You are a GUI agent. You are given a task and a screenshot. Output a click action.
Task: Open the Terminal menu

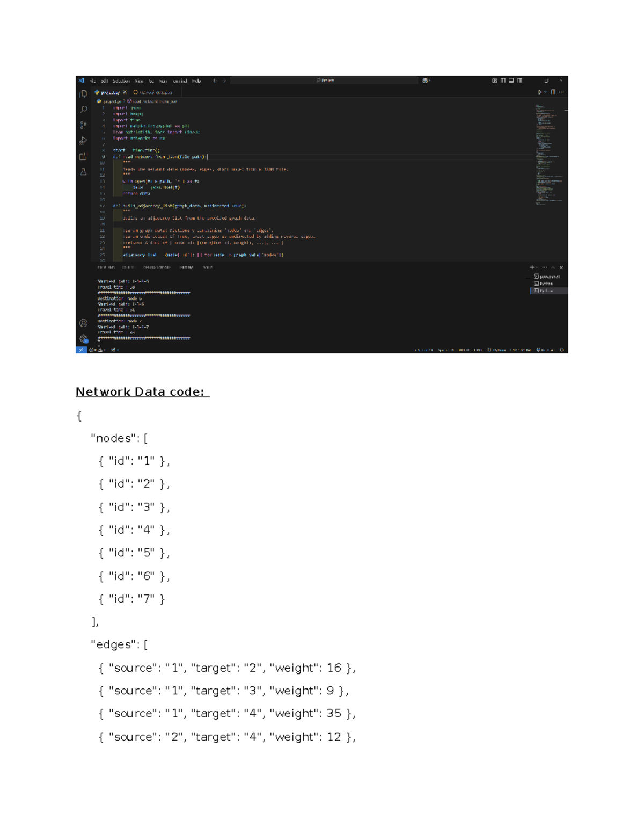(180, 81)
